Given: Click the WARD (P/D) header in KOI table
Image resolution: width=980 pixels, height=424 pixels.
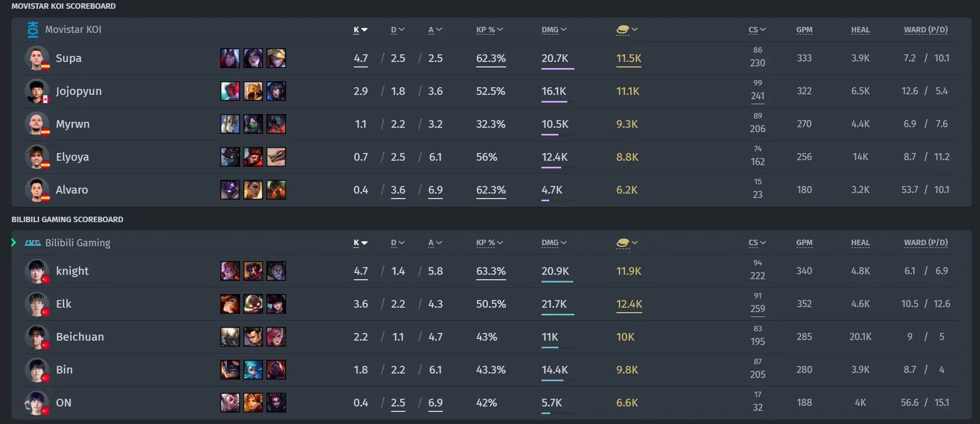Looking at the screenshot, I should [x=926, y=30].
